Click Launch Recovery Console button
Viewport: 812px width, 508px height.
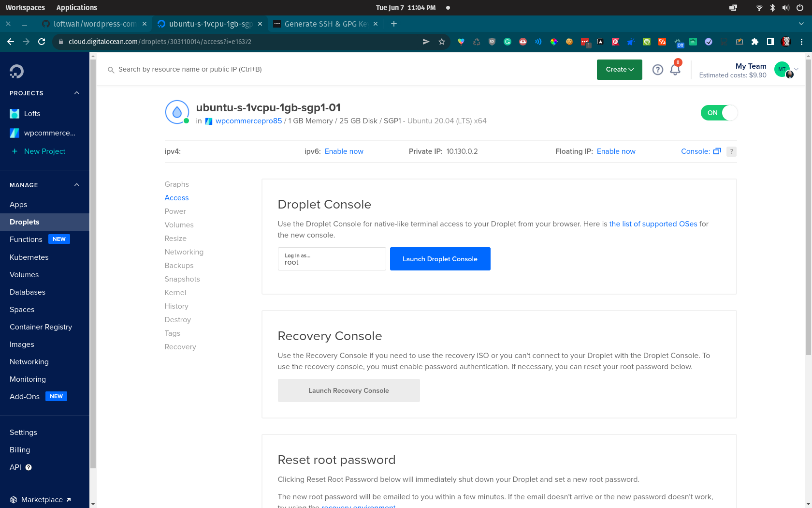(348, 390)
